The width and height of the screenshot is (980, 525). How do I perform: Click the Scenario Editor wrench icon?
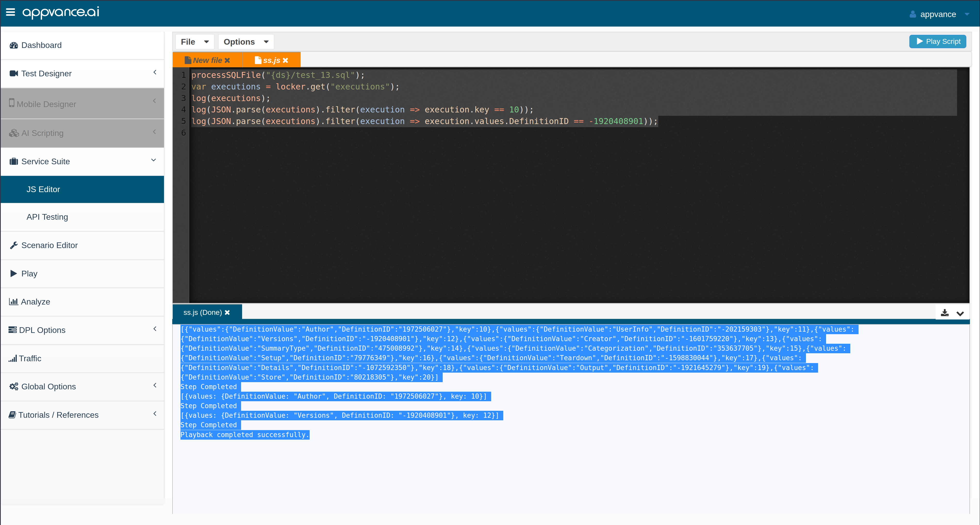coord(14,245)
